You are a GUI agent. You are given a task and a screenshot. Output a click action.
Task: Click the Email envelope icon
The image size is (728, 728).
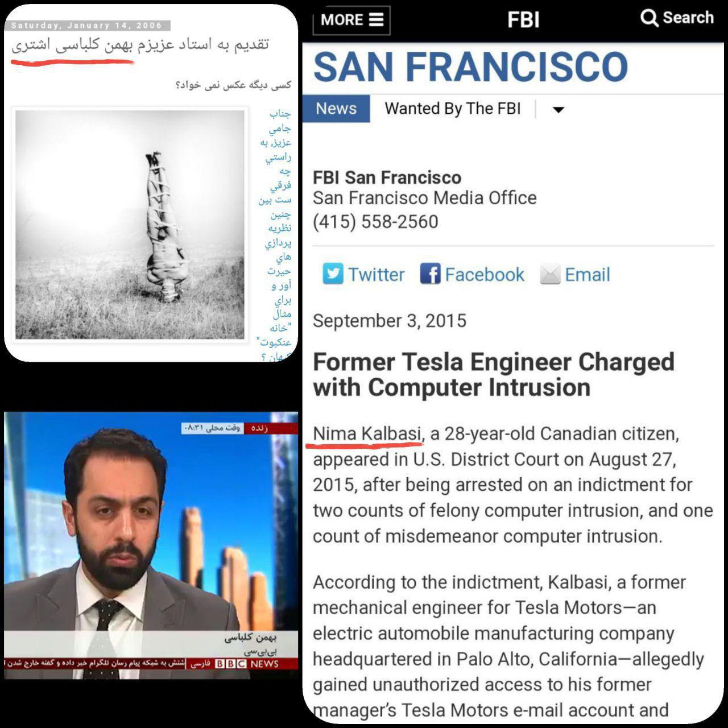(550, 275)
